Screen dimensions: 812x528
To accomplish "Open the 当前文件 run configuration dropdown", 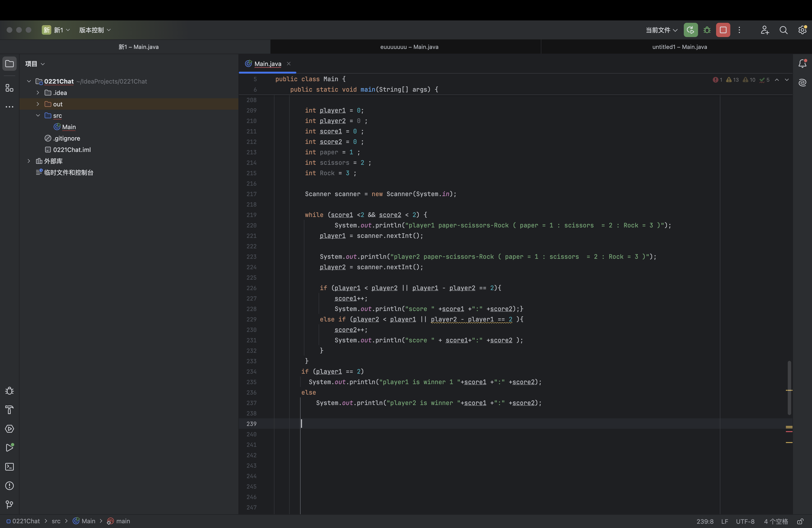I will pyautogui.click(x=661, y=30).
